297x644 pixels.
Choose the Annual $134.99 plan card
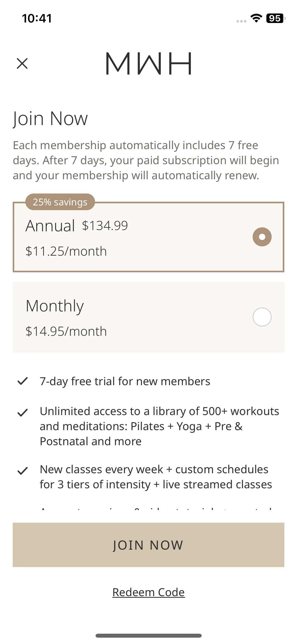(148, 237)
